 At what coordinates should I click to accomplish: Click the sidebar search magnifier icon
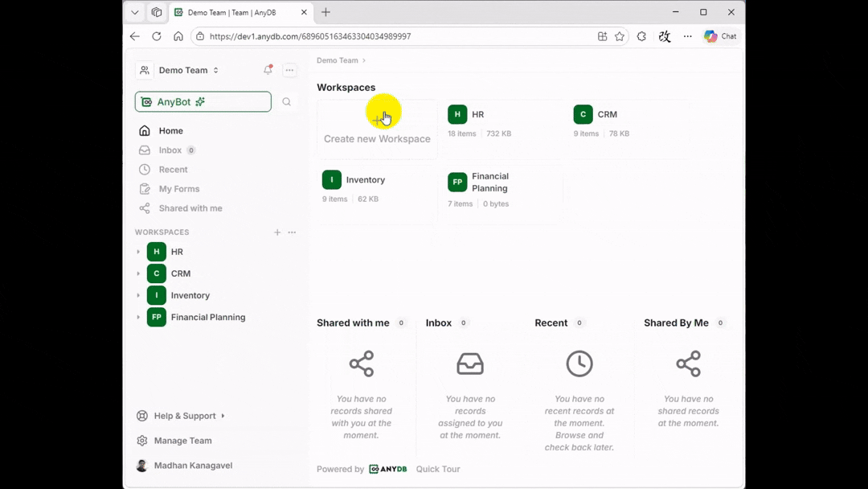click(x=286, y=102)
